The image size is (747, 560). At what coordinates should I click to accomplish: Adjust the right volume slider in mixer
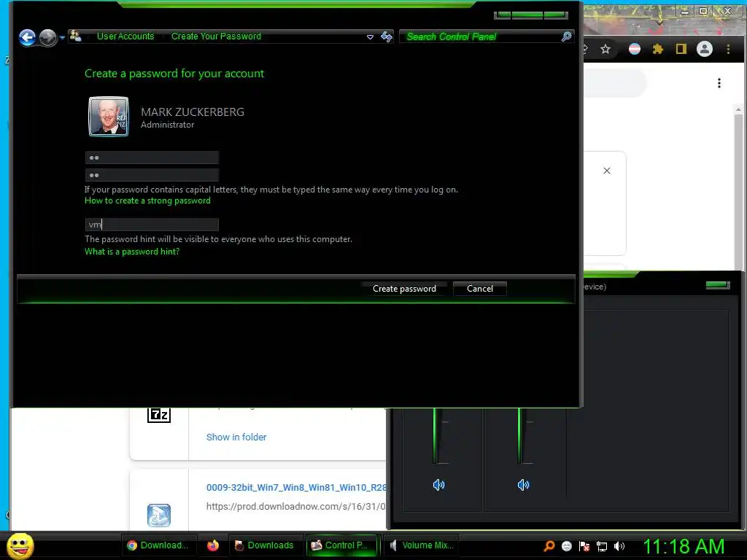click(520, 436)
